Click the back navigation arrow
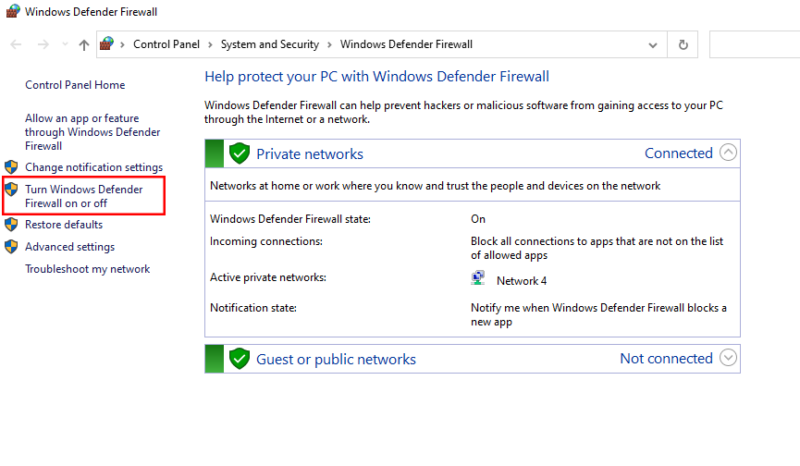The width and height of the screenshot is (800, 466). coord(16,45)
